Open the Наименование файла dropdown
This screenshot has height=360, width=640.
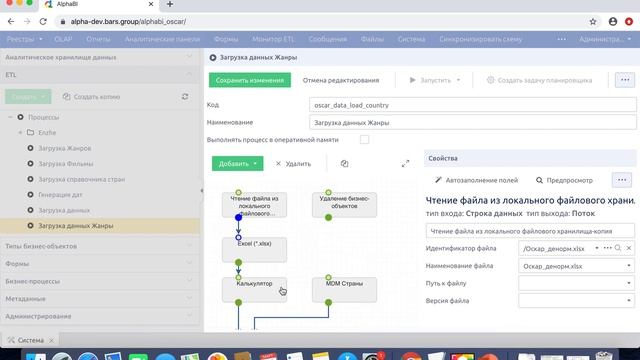pyautogui.click(x=629, y=266)
